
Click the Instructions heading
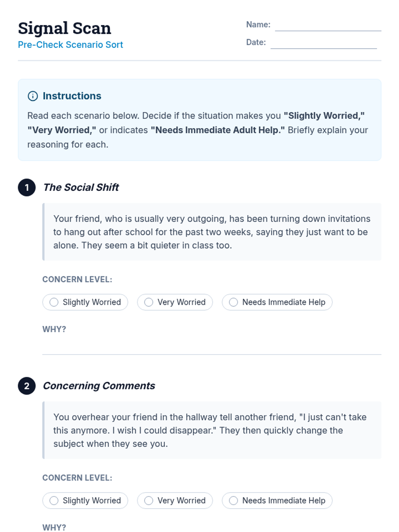pos(72,96)
